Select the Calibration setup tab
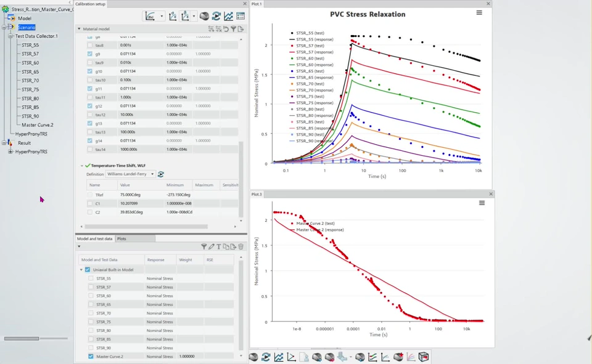The width and height of the screenshot is (592, 364). pos(90,4)
